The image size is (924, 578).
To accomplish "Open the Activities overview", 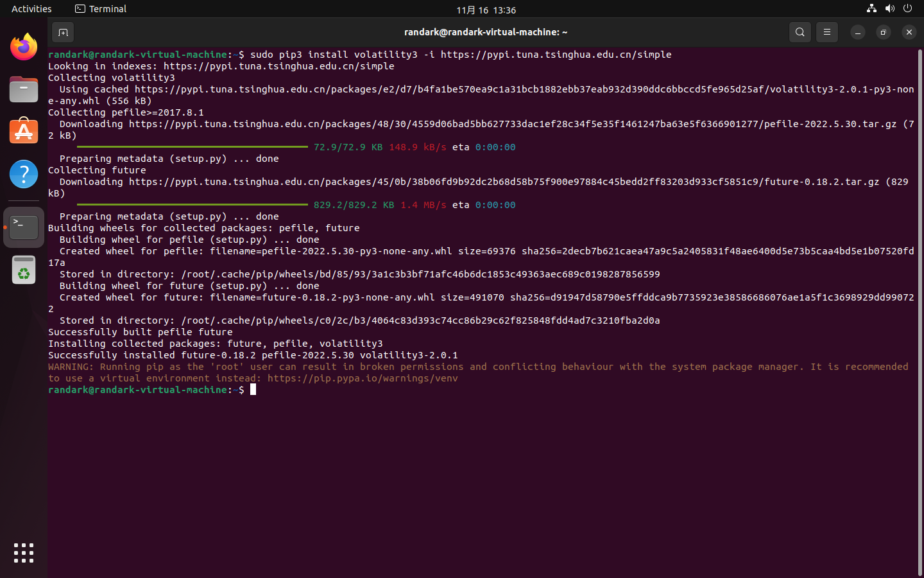I will pyautogui.click(x=31, y=9).
